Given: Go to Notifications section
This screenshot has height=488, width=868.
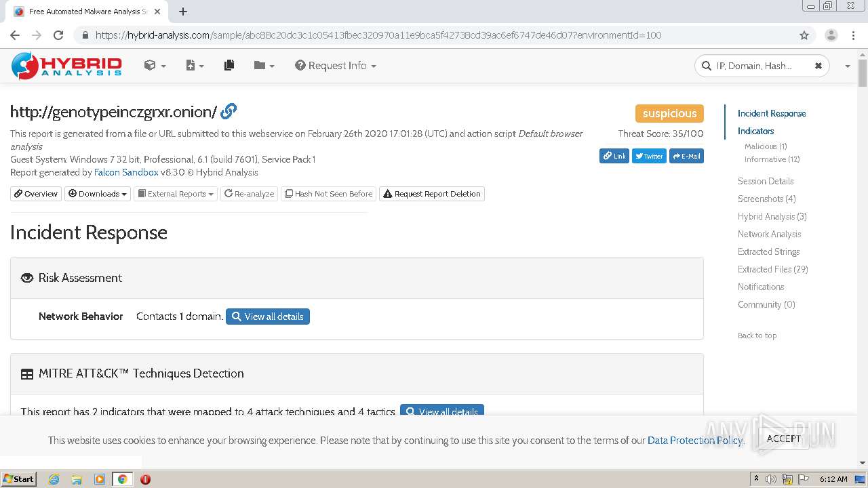Looking at the screenshot, I should pyautogui.click(x=761, y=287).
